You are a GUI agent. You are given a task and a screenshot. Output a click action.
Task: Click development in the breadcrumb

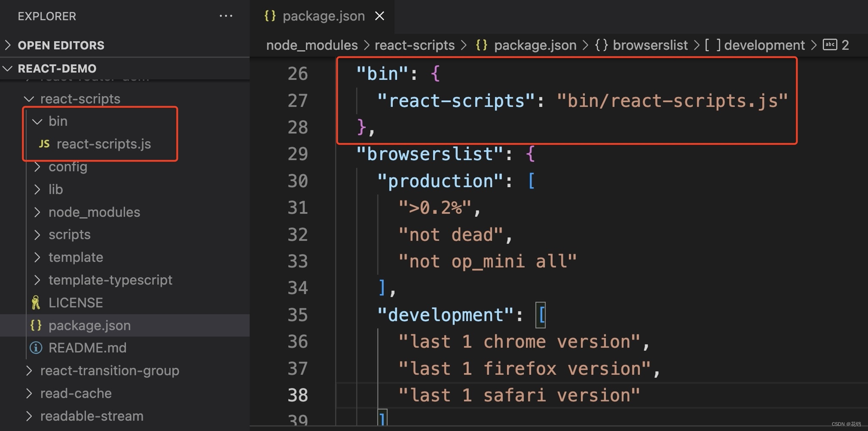[764, 45]
